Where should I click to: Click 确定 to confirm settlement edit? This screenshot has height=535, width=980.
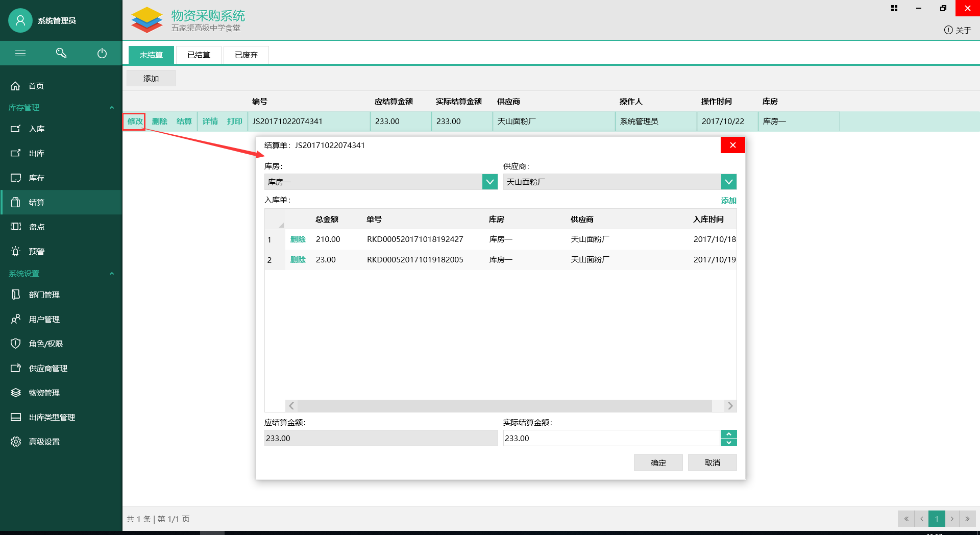[658, 463]
